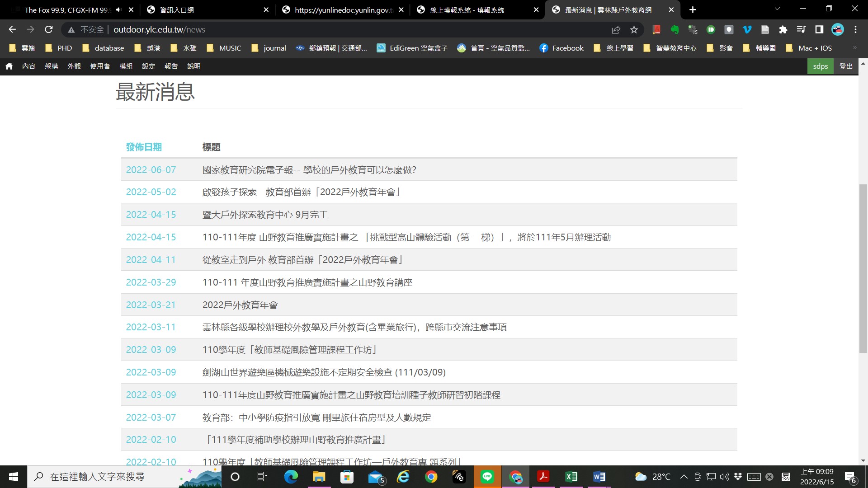Click the page vertical scrollbar thumb
This screenshot has height=488, width=868.
point(863,268)
